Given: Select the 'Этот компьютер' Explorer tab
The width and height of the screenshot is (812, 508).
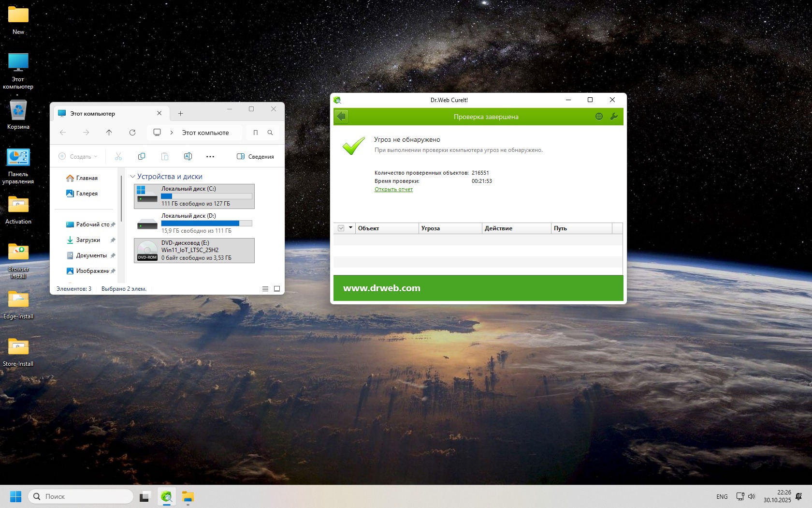Looking at the screenshot, I should [x=93, y=114].
